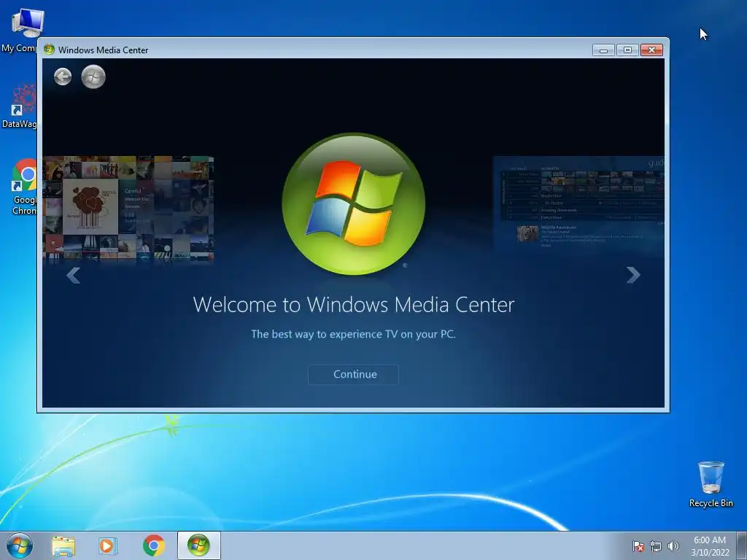The image size is (747, 560).
Task: Open Google Chrome from the taskbar
Action: [x=153, y=546]
